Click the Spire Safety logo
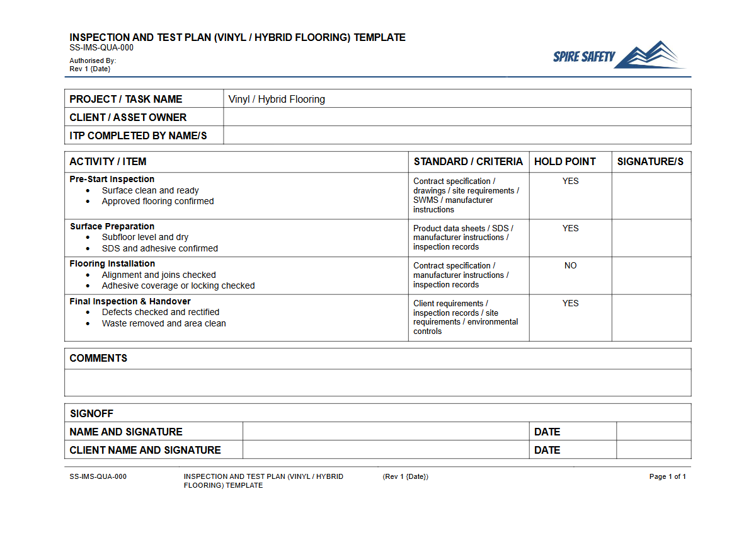Viewport: 756px width, 535px height. (x=620, y=55)
